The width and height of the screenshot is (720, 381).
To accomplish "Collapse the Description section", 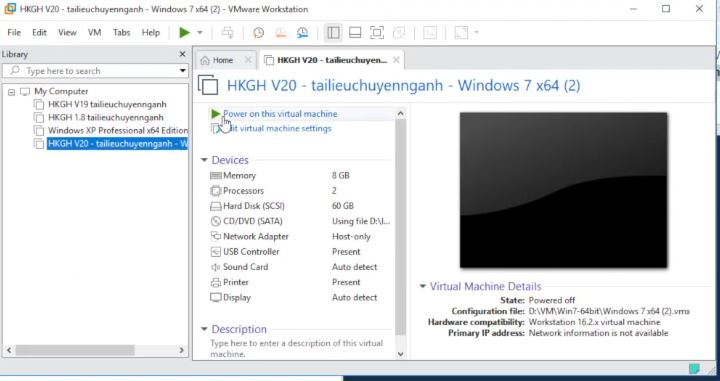I will pos(204,329).
